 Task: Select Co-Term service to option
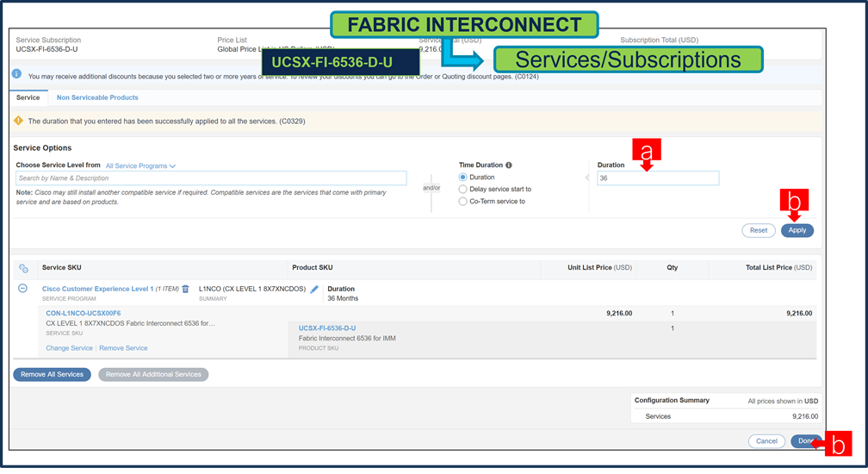(x=462, y=202)
